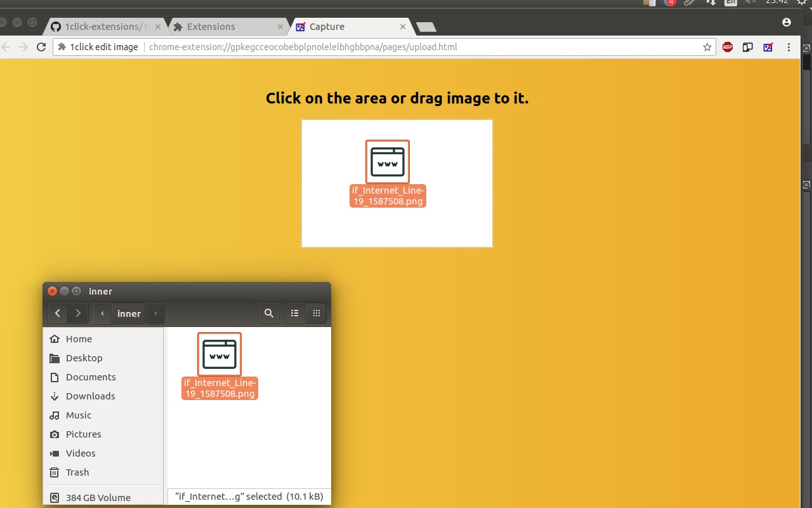Open Downloads folder in sidebar
This screenshot has width=812, height=508.
click(x=90, y=396)
